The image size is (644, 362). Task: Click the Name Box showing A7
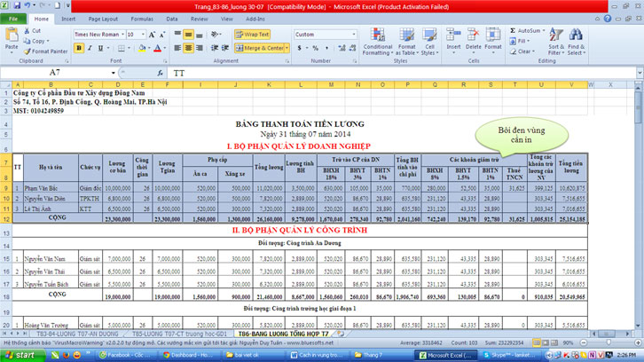55,73
